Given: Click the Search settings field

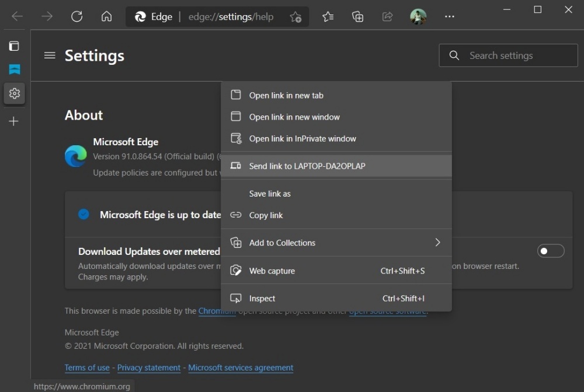Looking at the screenshot, I should (507, 55).
